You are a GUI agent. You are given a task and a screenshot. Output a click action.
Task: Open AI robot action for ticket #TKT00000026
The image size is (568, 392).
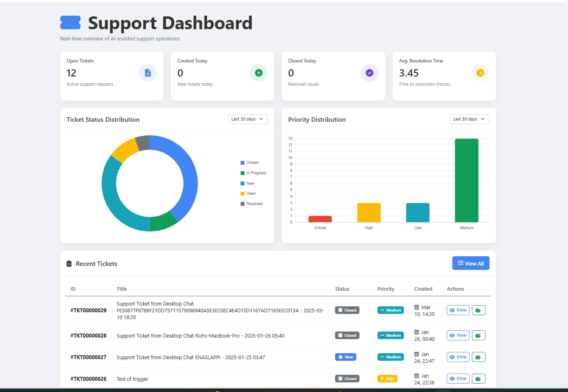click(x=478, y=379)
